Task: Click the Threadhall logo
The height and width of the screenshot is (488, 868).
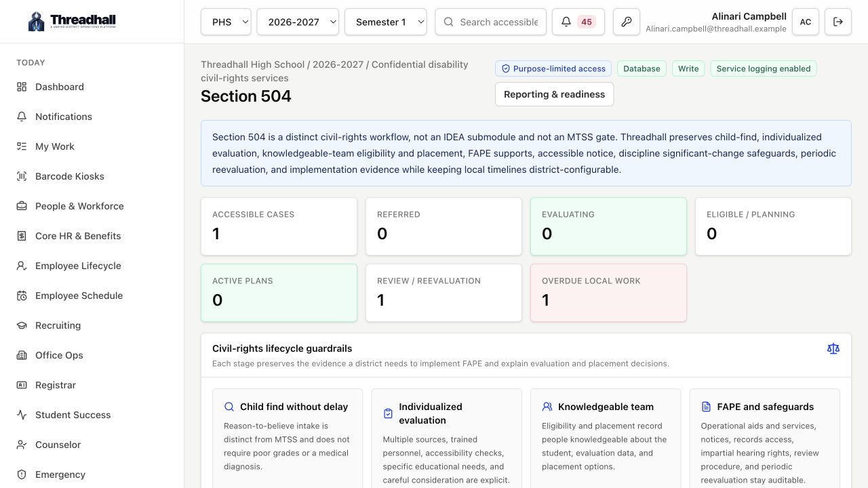Action: (72, 21)
